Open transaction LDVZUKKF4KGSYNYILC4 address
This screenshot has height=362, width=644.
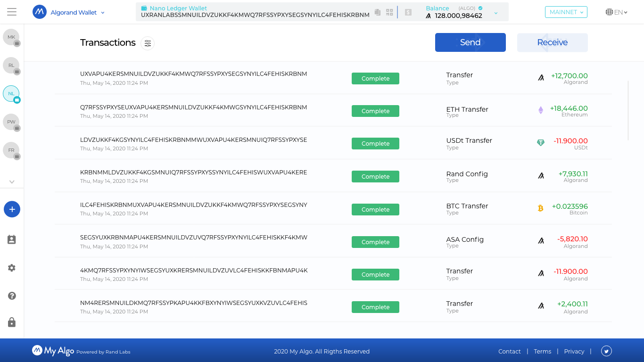click(x=193, y=140)
